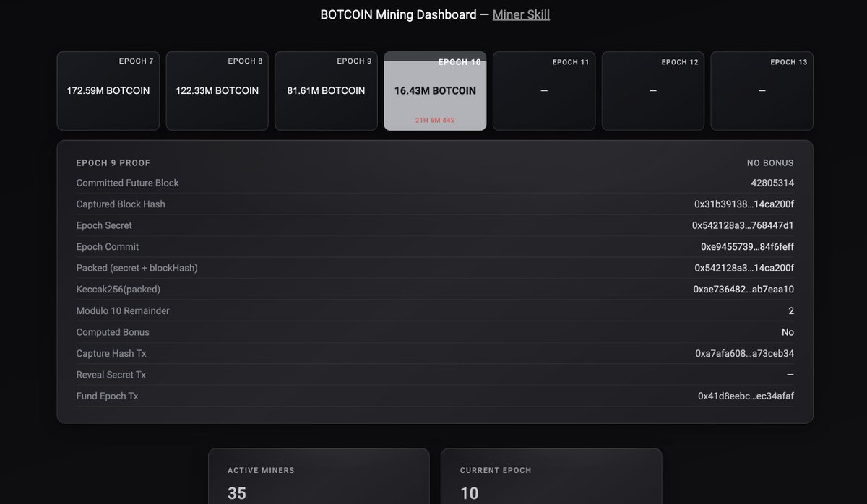
Task: Click the Current Epoch stat card
Action: 551,477
